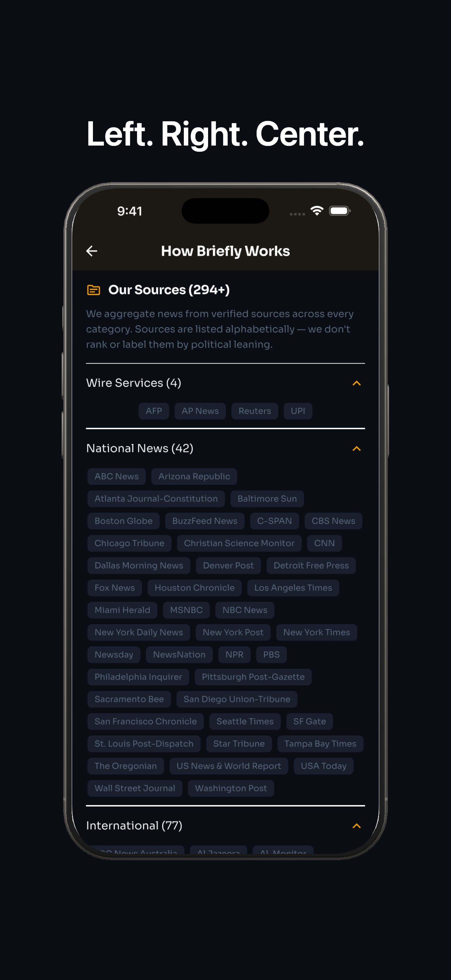This screenshot has width=451, height=980.
Task: Select the Reuters source chip
Action: [x=255, y=411]
